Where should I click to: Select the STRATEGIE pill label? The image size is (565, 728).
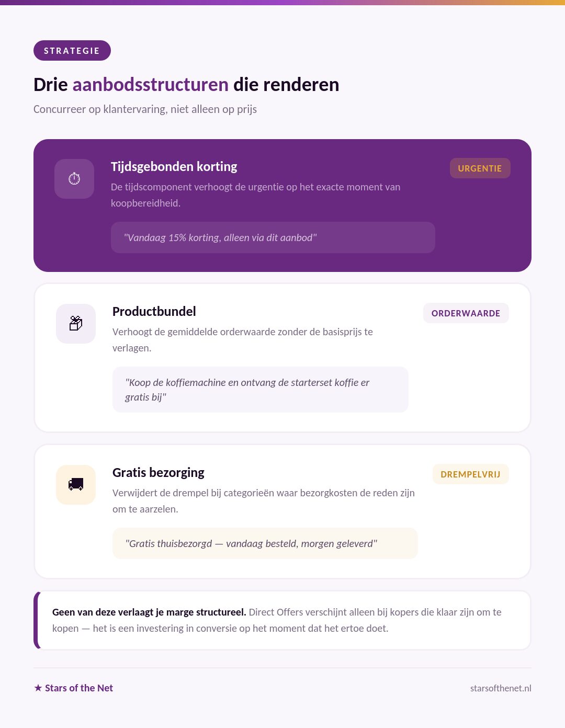click(x=72, y=51)
